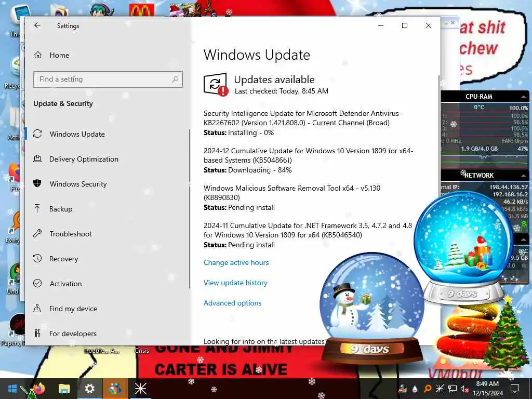The image size is (532, 399).
Task: Open Windows Security page
Action: (78, 184)
